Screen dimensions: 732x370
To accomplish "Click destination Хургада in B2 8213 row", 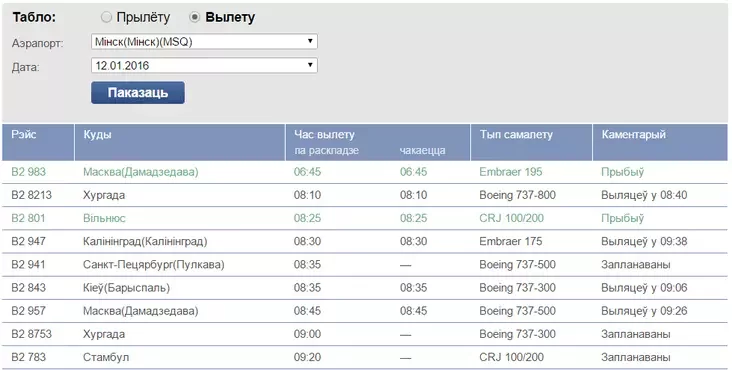I will (x=104, y=195).
